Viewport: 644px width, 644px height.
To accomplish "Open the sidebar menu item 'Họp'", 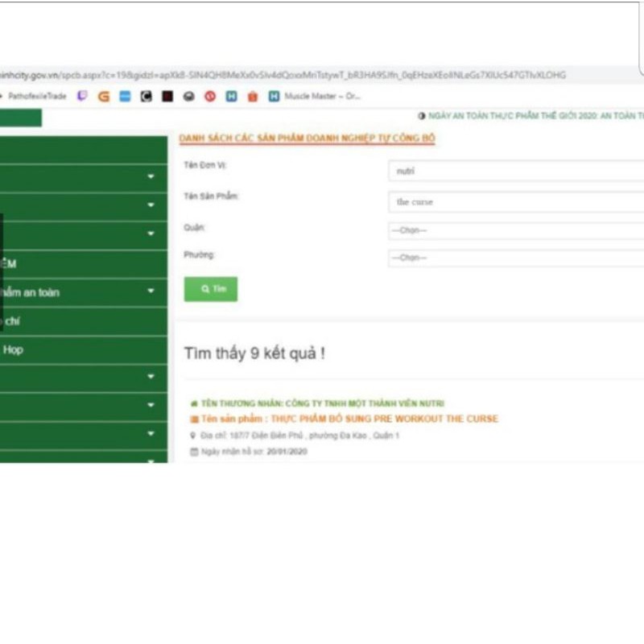I will pos(84,350).
